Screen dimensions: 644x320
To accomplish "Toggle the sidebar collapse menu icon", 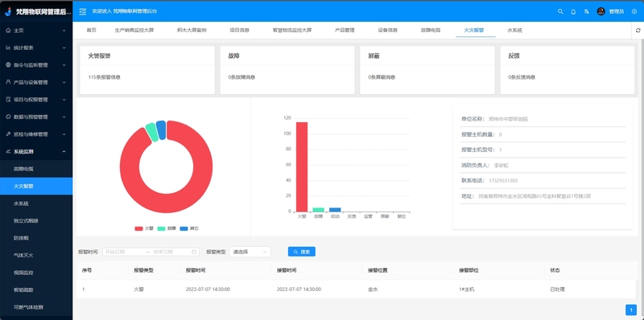I will [83, 11].
